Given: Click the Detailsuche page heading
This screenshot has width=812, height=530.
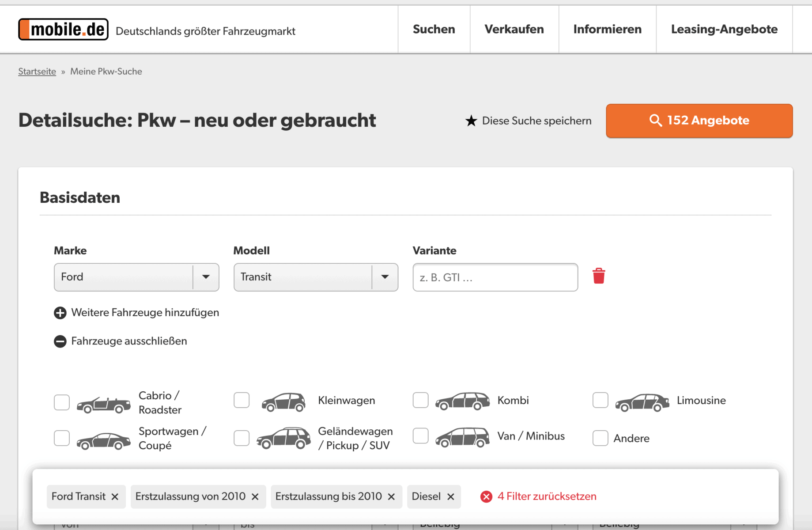Looking at the screenshot, I should tap(197, 120).
